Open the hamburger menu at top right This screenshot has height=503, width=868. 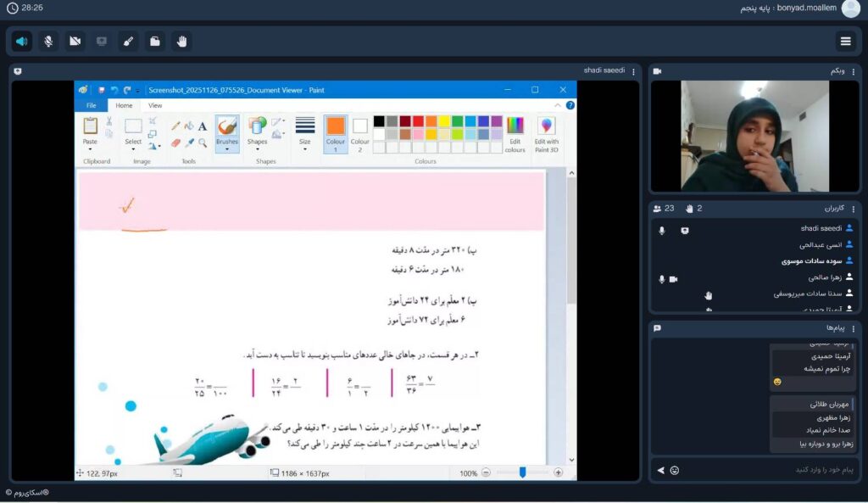click(x=845, y=41)
